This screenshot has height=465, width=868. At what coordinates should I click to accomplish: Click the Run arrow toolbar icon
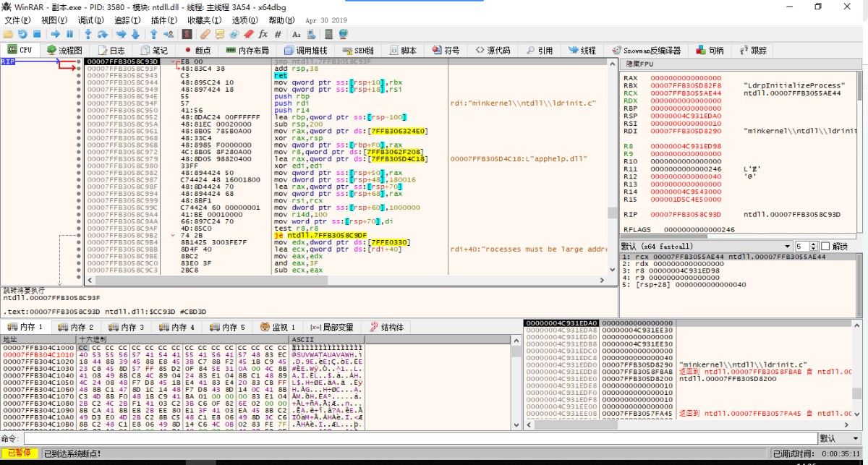coord(55,34)
